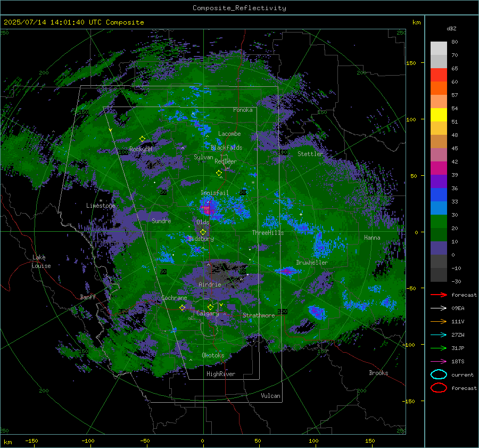
Task: Click the Blackfalds label
Action: (226, 148)
